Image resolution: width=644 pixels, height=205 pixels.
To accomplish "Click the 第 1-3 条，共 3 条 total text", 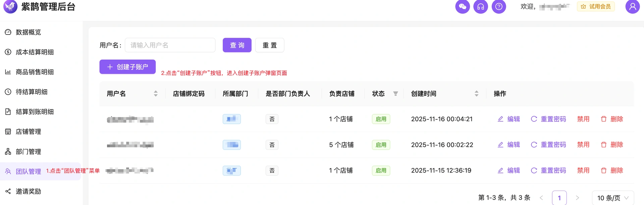I will pos(504,198).
